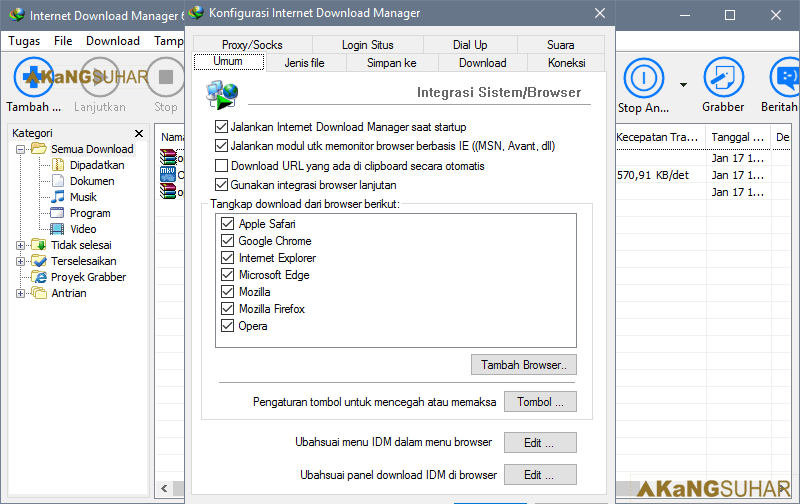Click the Stop toolbar icon
Viewport: 800px width, 504px height.
pyautogui.click(x=166, y=78)
